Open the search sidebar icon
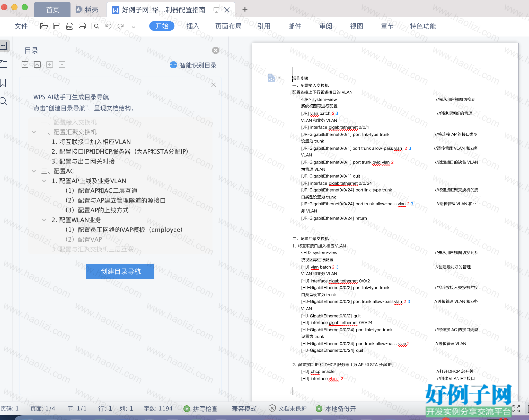The width and height of the screenshot is (529, 420). 4,101
